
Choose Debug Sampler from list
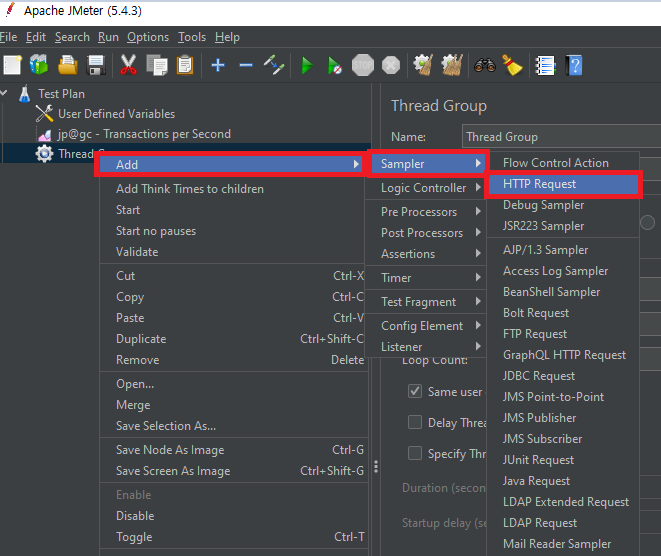564,205
